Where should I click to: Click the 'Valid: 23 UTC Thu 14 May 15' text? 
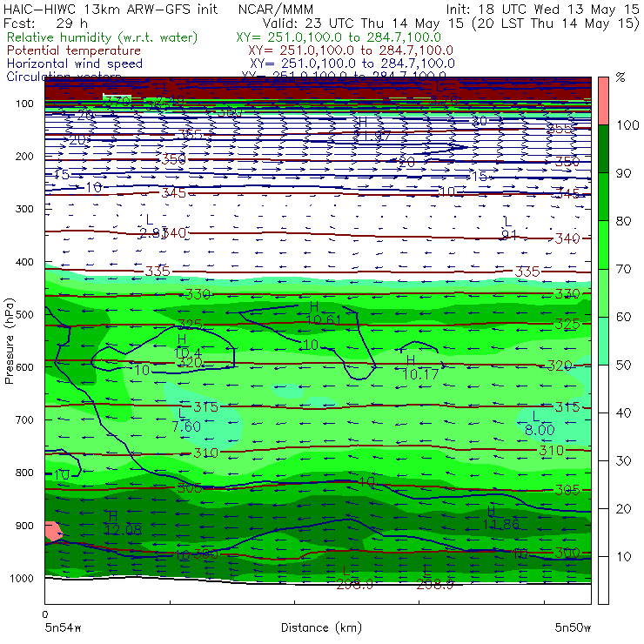363,23
